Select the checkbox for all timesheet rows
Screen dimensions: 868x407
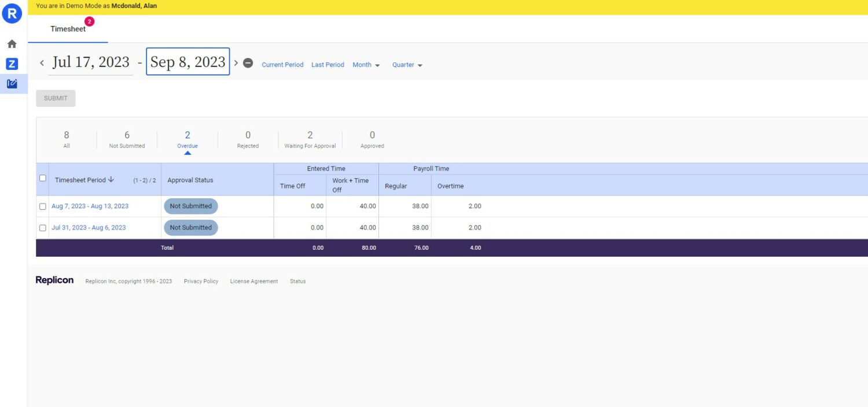click(42, 178)
